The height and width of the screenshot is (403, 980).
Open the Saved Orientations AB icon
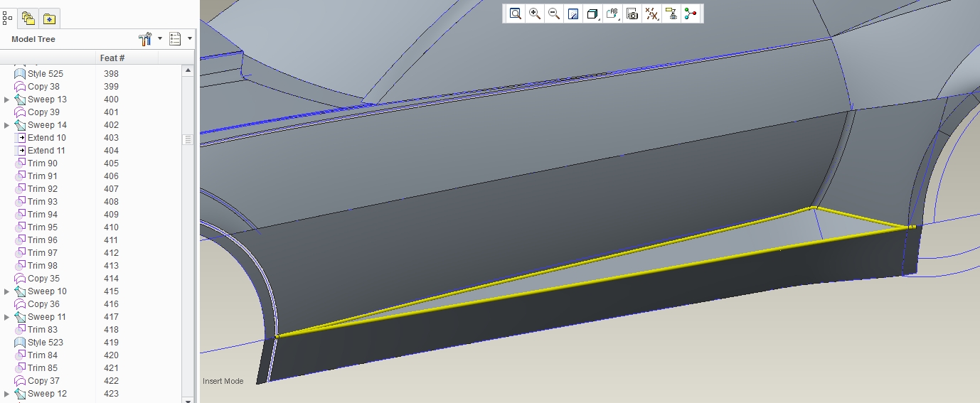click(x=612, y=14)
